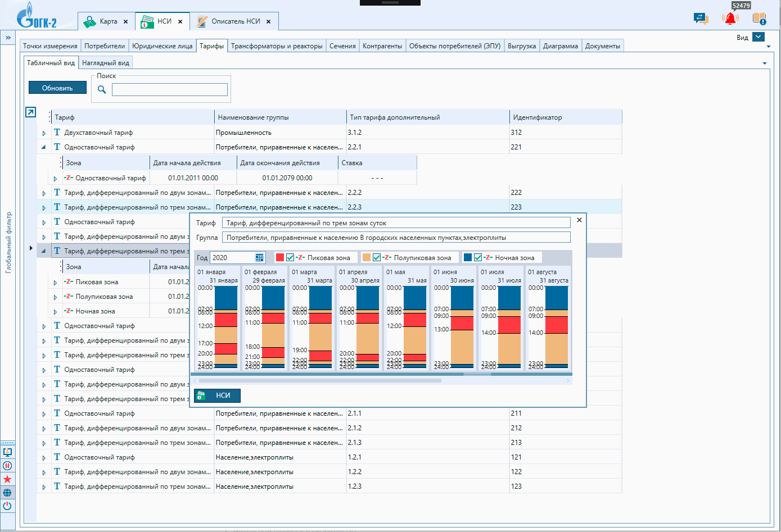
Task: Click the red Пиковая зона color swatch
Action: click(279, 258)
